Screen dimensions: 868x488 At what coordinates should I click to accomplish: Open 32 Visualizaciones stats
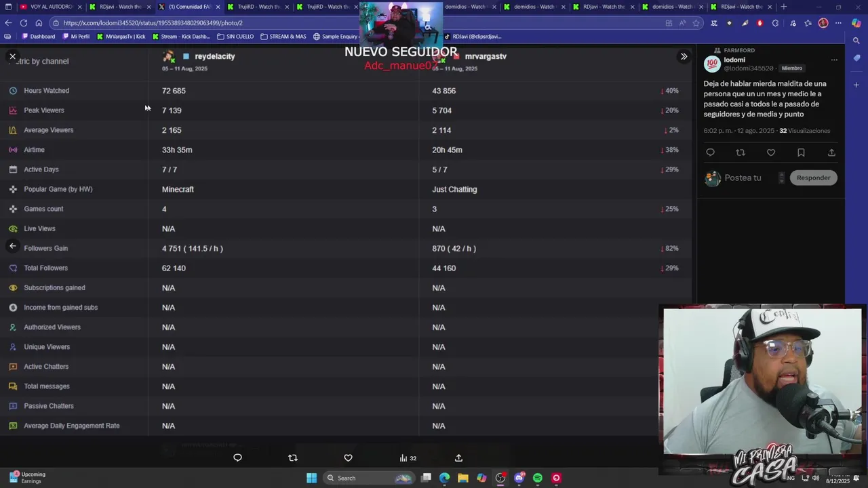tap(804, 131)
